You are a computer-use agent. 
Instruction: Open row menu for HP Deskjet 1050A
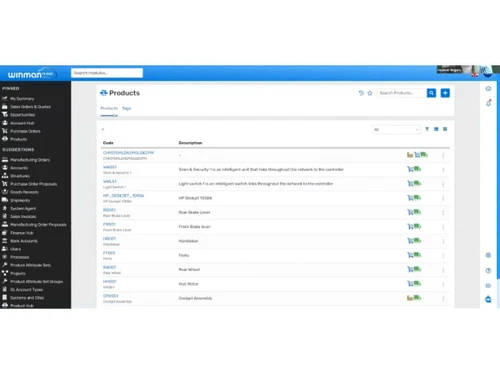coord(443,198)
